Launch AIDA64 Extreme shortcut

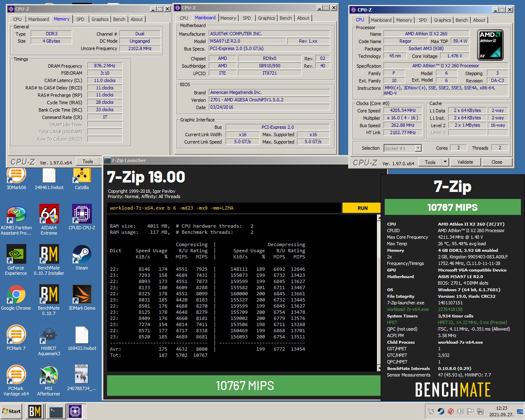click(x=49, y=220)
